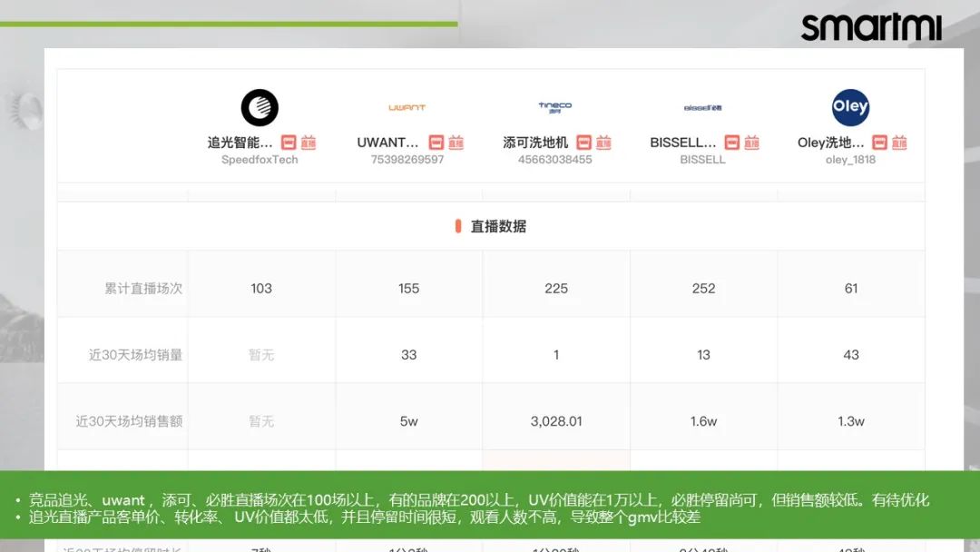Screen dimensions: 980x552
Task: Select the cell value 3,028.01
Action: click(x=556, y=421)
